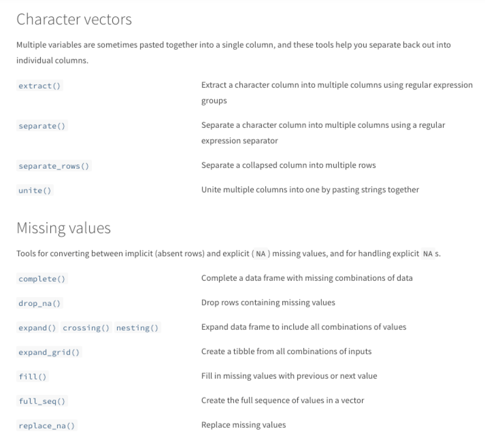This screenshot has height=448, width=485.
Task: Open the separate() function link
Action: (x=42, y=126)
